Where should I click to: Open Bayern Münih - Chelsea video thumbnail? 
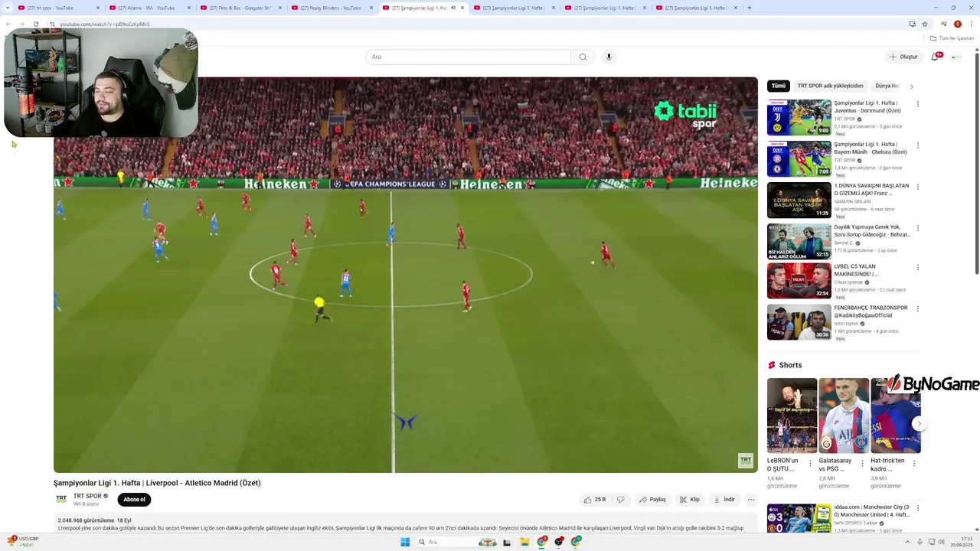tap(799, 158)
